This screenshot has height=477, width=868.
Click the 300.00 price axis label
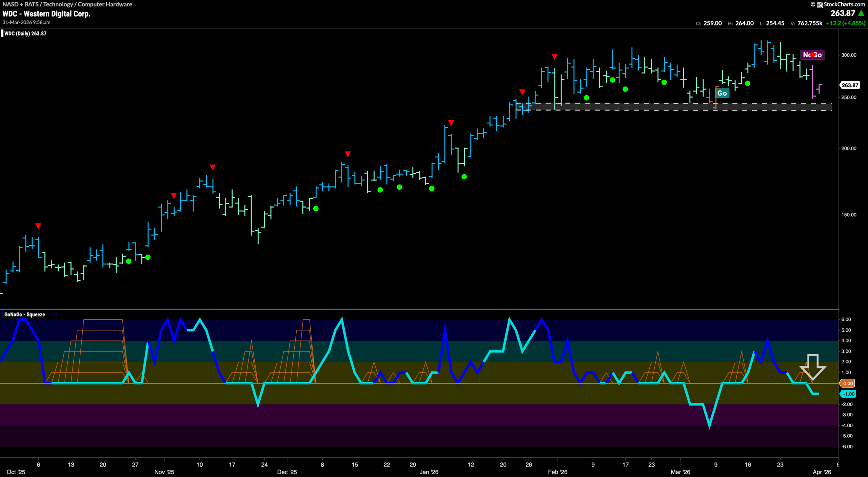point(849,55)
